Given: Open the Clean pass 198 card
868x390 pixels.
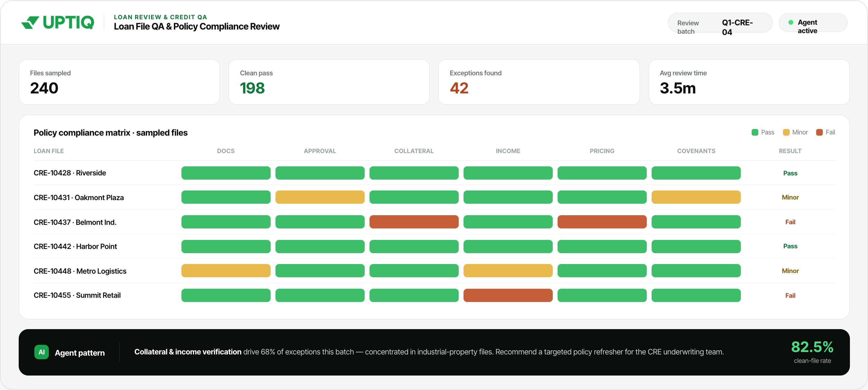Looking at the screenshot, I should pyautogui.click(x=329, y=82).
